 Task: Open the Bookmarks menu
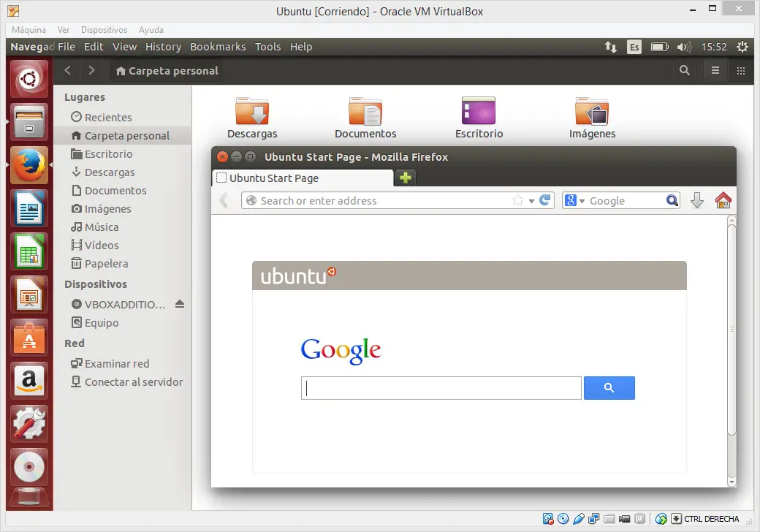click(218, 47)
